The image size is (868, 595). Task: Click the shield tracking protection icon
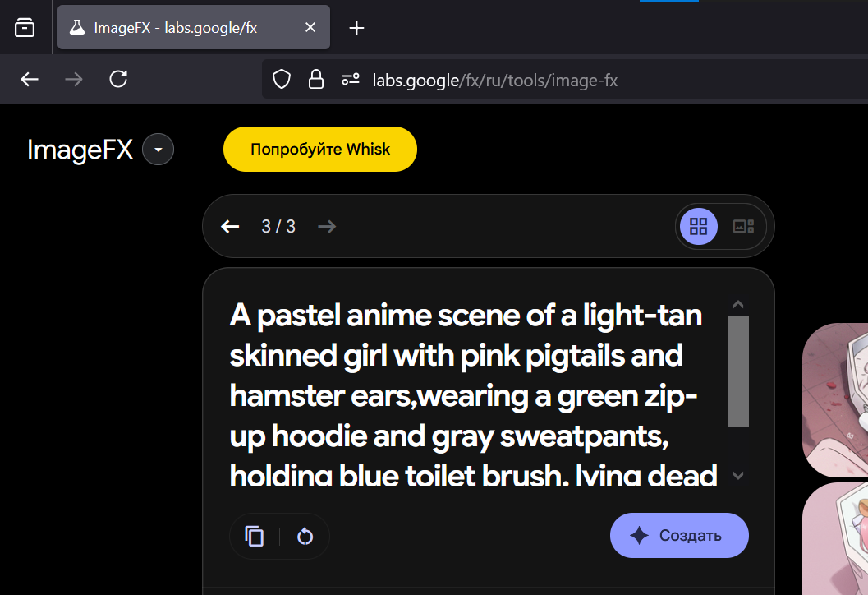coord(282,80)
